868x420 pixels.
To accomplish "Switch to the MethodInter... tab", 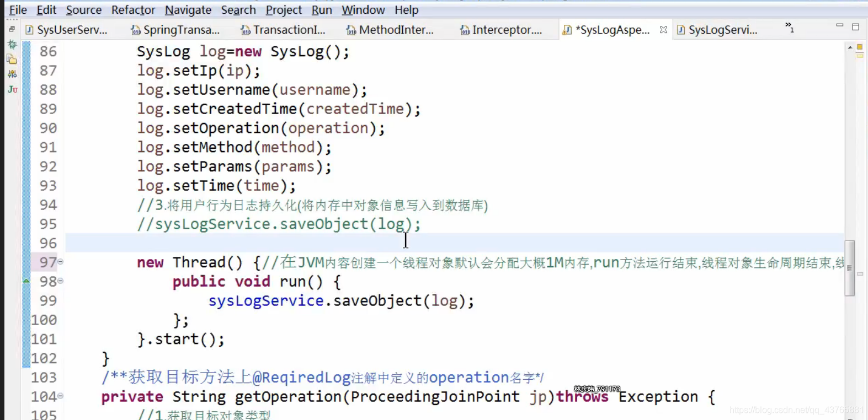I will (x=390, y=30).
